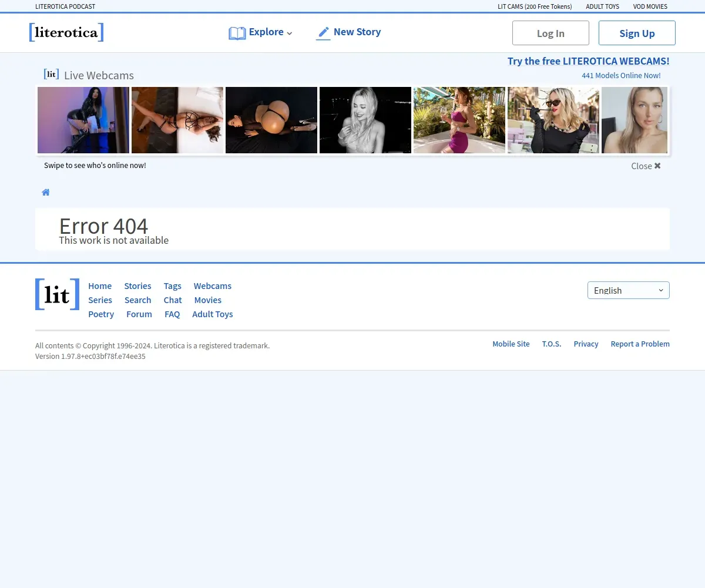Click the Live Webcams heading text

99,75
